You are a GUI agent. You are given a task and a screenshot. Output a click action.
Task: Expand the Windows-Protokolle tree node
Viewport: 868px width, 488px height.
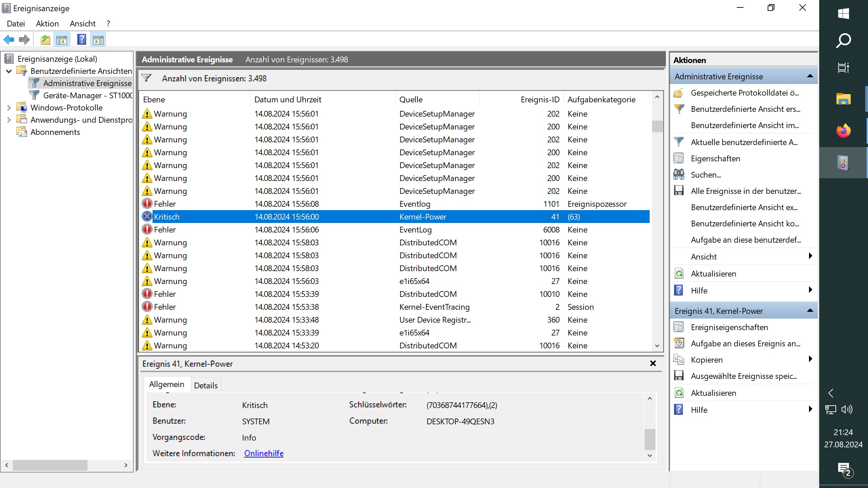pyautogui.click(x=9, y=108)
